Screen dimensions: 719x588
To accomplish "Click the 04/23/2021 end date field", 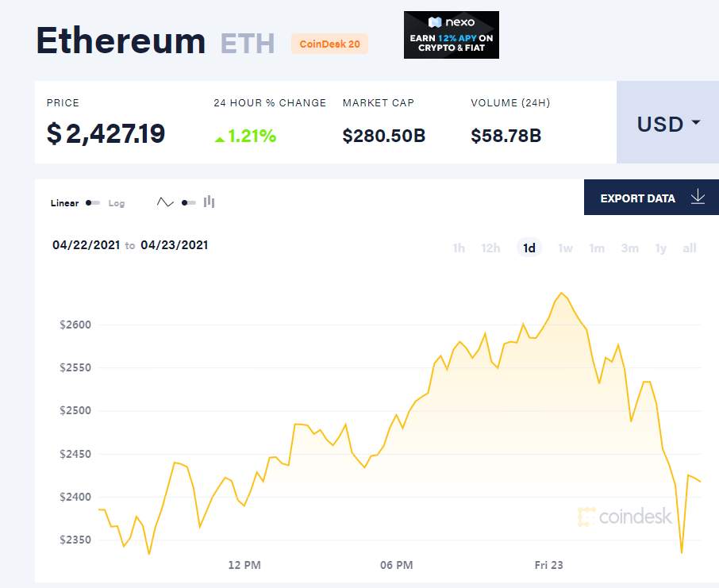I will point(175,245).
